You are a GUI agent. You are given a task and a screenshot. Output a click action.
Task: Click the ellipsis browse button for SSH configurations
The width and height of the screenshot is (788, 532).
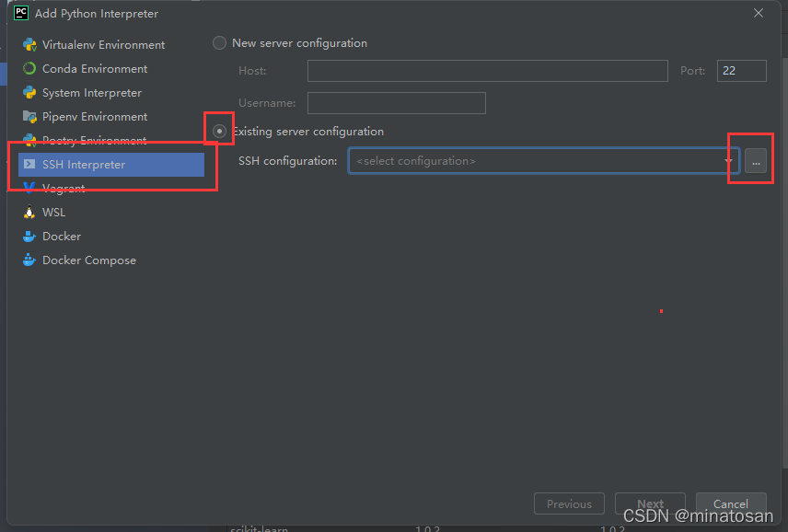(756, 161)
